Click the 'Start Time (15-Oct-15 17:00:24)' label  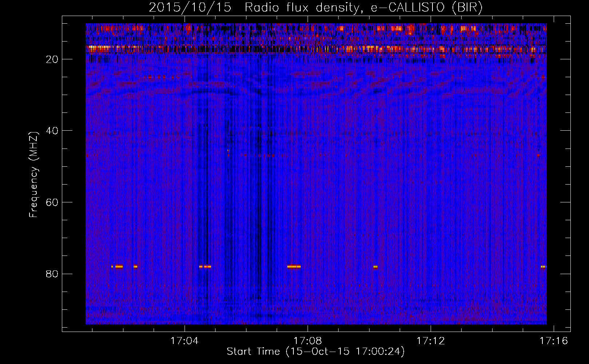coord(316,352)
